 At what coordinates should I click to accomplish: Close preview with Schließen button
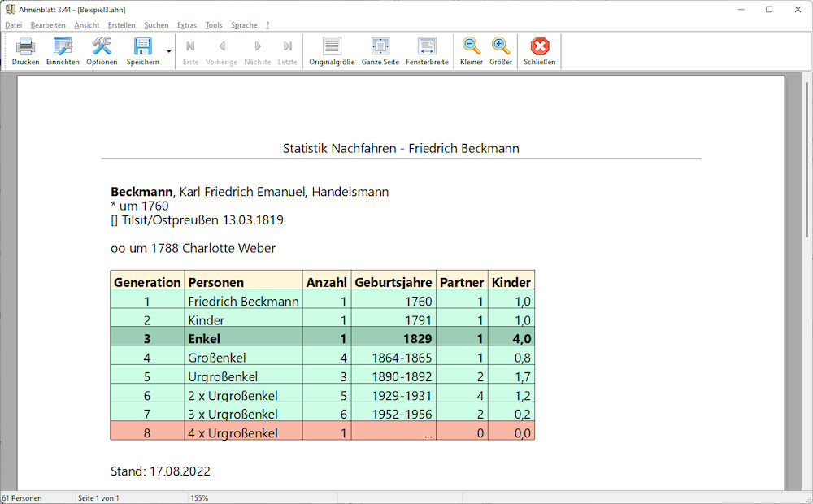pos(539,51)
